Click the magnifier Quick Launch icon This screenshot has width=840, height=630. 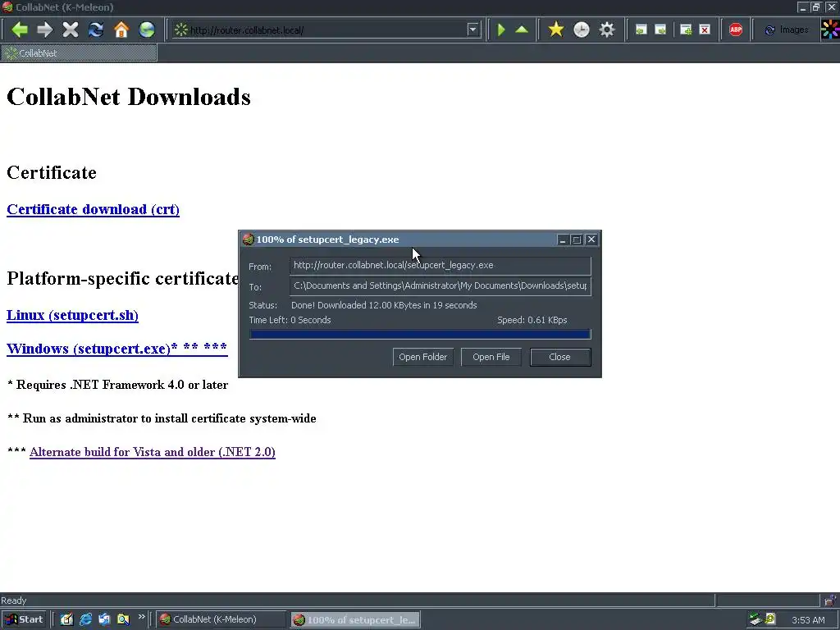tap(123, 619)
